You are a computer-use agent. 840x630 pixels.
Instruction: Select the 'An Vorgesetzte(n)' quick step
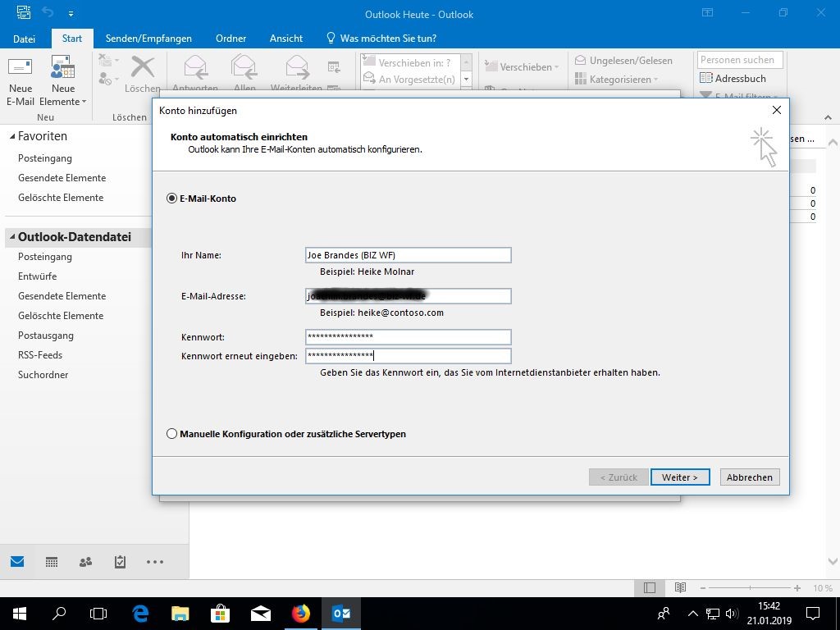(410, 80)
